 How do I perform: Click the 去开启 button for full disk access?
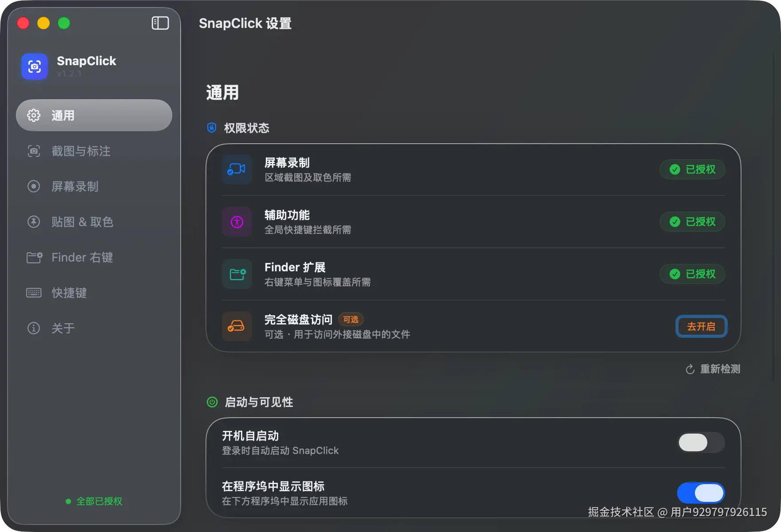[x=701, y=326]
